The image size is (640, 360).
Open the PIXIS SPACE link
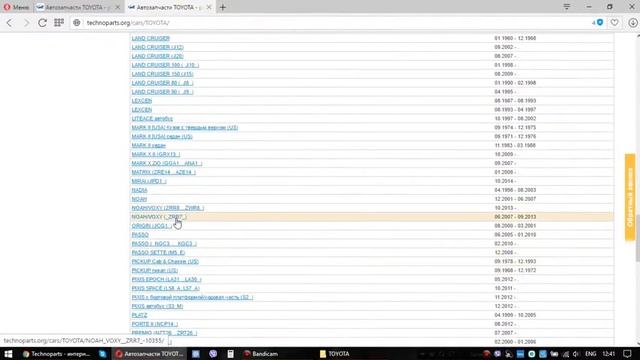point(166,289)
